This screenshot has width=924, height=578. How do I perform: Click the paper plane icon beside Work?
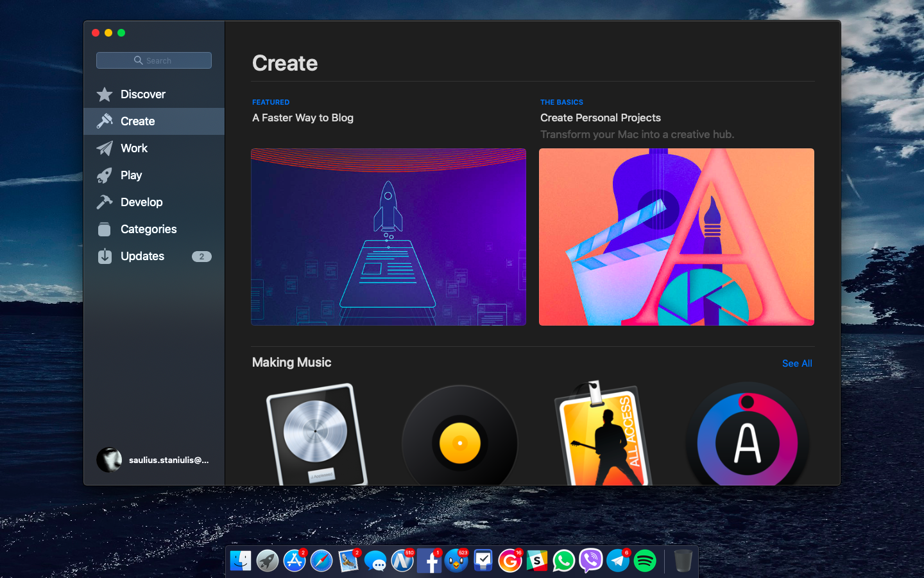click(105, 148)
